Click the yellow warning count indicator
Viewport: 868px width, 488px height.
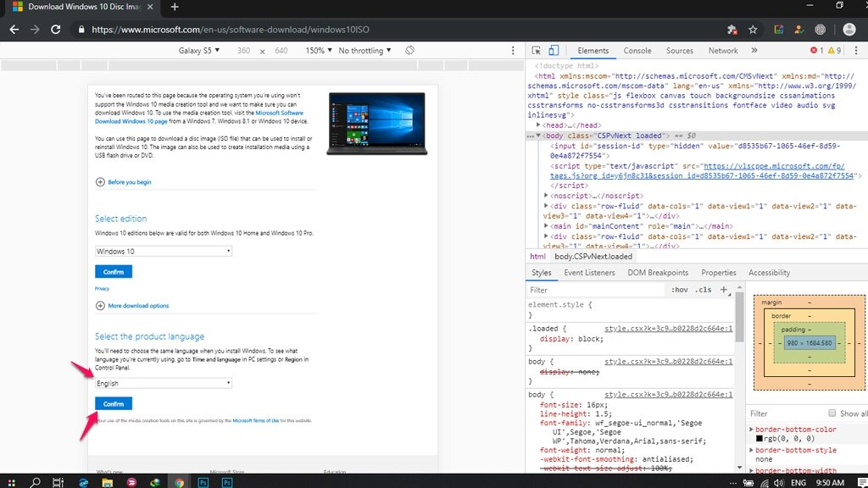(834, 50)
